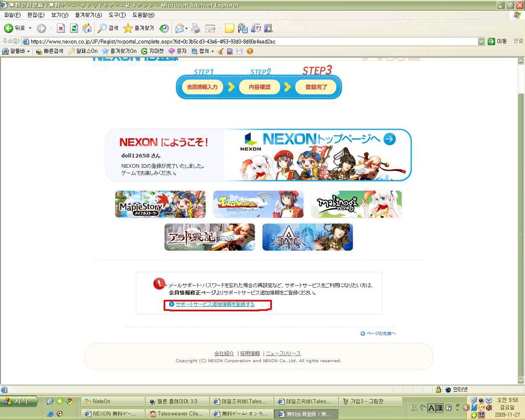Open the 採用情報 footer link
Viewport: 525px width, 420px height.
pyautogui.click(x=250, y=353)
